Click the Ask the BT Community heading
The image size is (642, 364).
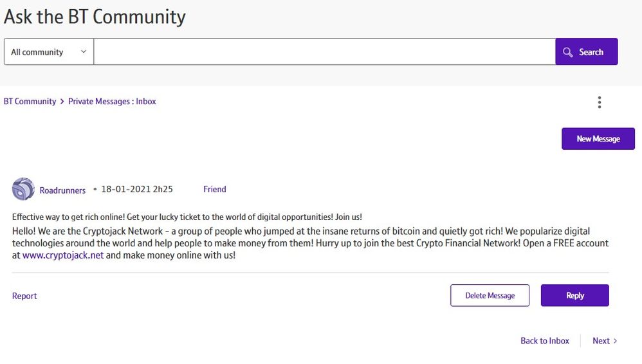(95, 17)
